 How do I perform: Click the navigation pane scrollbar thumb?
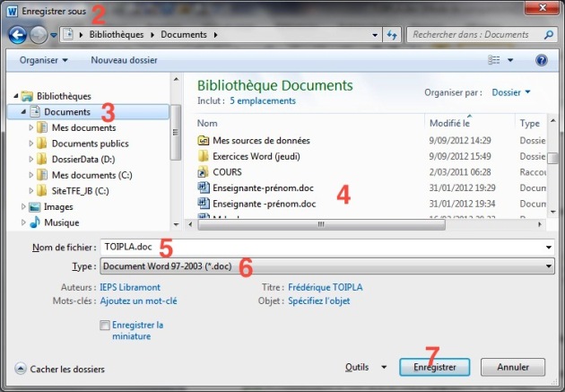coord(176,132)
